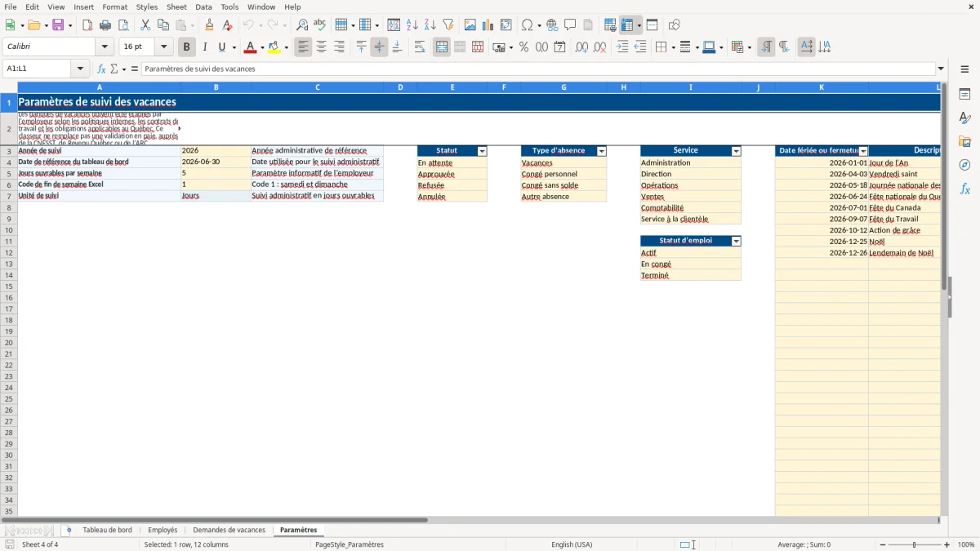Screen dimensions: 980x551
Task: Apply the yellow background color swatch
Action: coord(274,47)
